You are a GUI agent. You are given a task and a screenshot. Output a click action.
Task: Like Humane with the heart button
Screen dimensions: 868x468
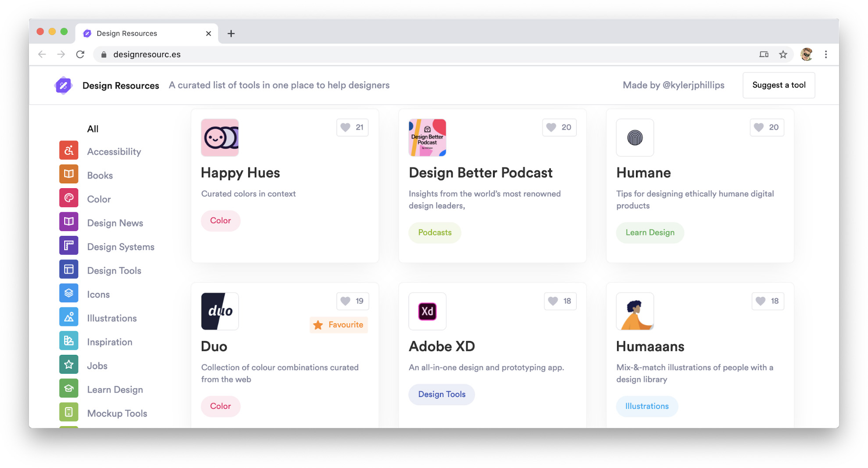(767, 127)
